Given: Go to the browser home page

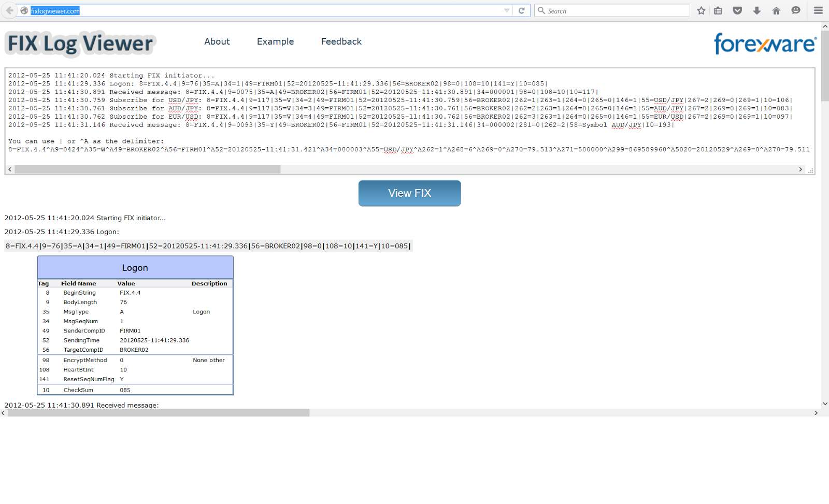Looking at the screenshot, I should click(776, 10).
